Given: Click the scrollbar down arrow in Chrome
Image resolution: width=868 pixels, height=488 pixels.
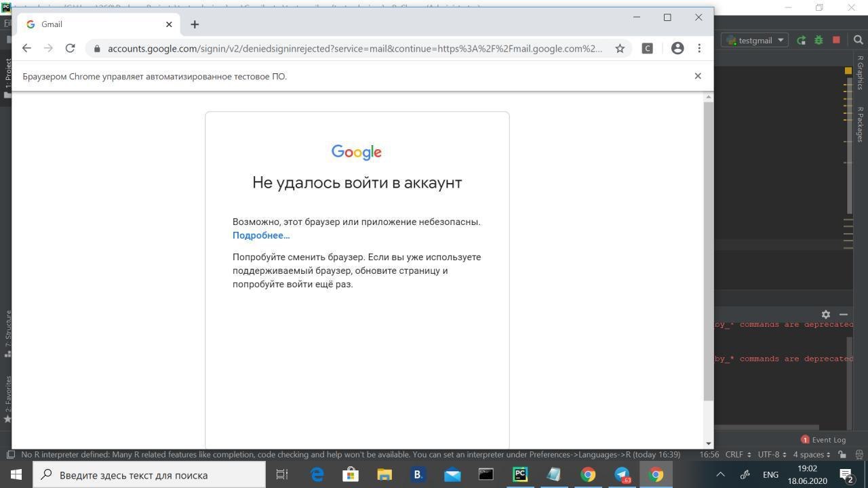Looking at the screenshot, I should (709, 443).
